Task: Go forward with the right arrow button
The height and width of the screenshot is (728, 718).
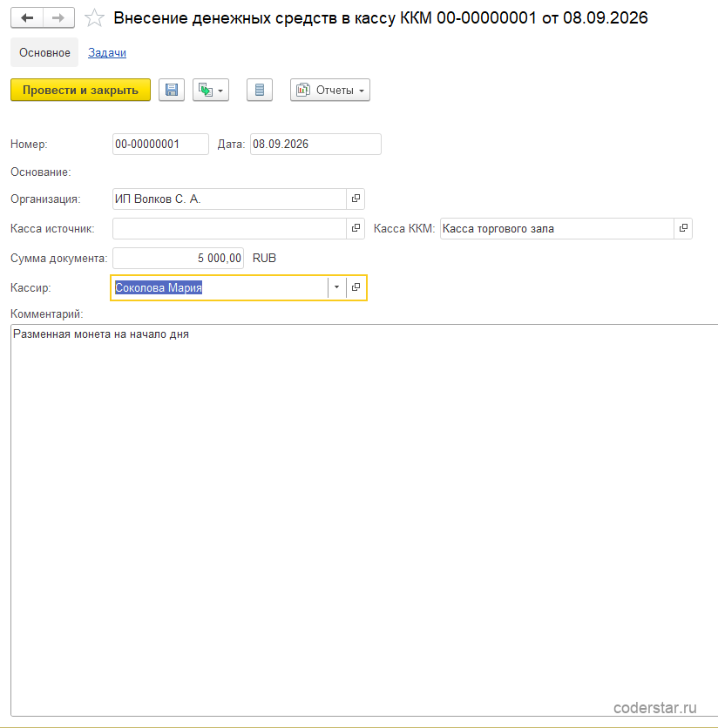Action: (x=58, y=18)
